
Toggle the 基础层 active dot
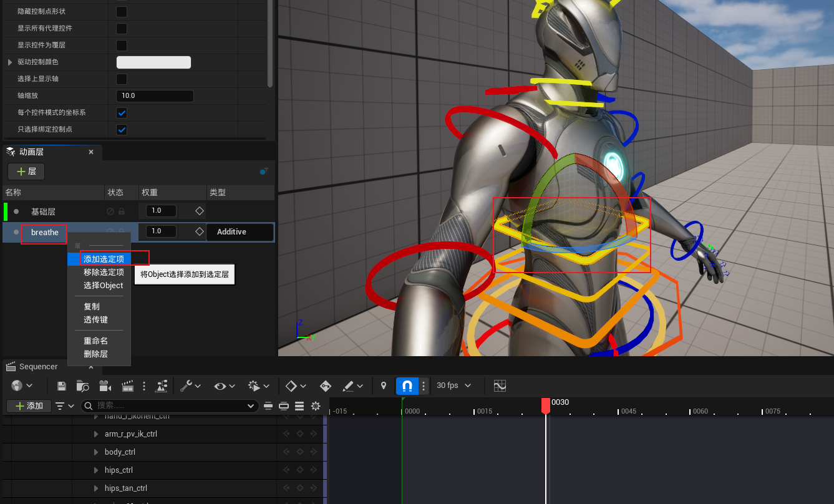pyautogui.click(x=16, y=211)
